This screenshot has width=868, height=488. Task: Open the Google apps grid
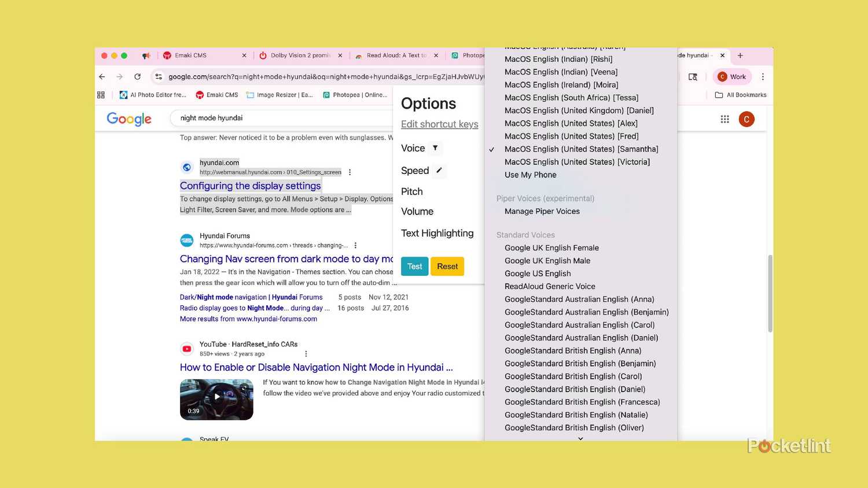[724, 119]
